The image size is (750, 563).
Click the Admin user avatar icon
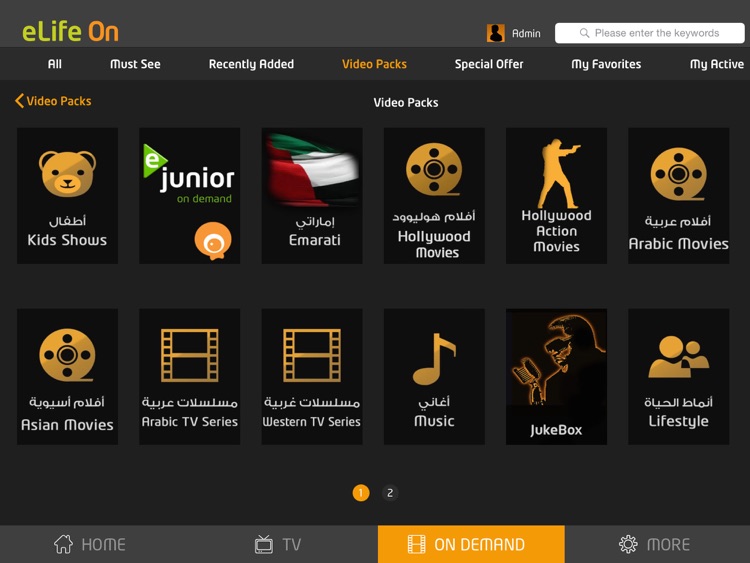496,33
